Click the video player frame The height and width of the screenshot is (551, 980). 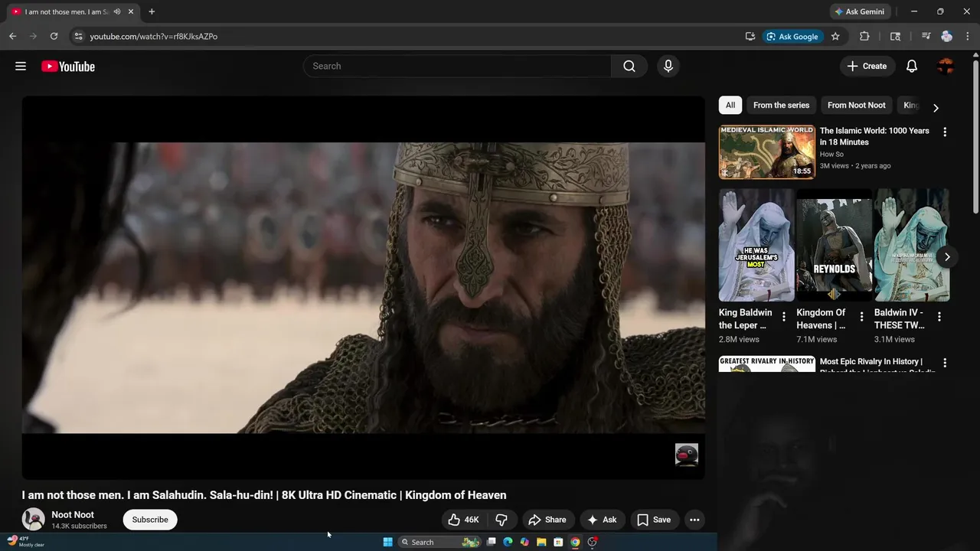(363, 288)
